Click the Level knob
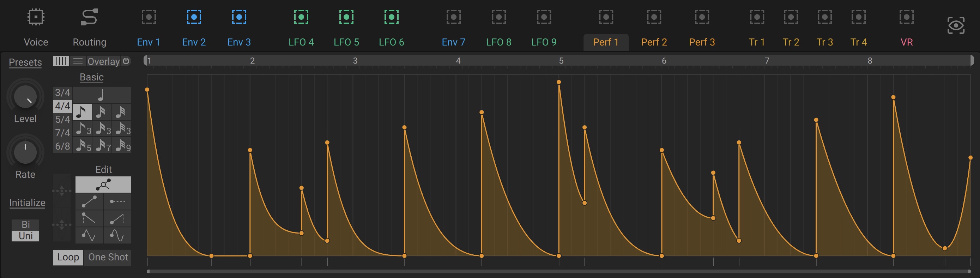 [25, 97]
